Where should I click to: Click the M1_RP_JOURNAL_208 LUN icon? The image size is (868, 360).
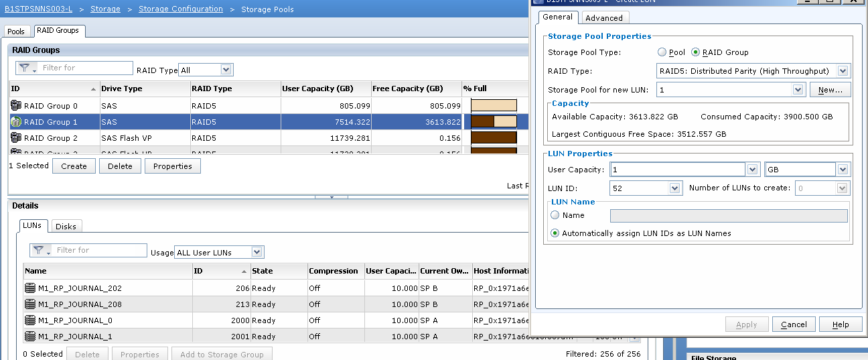(30, 304)
